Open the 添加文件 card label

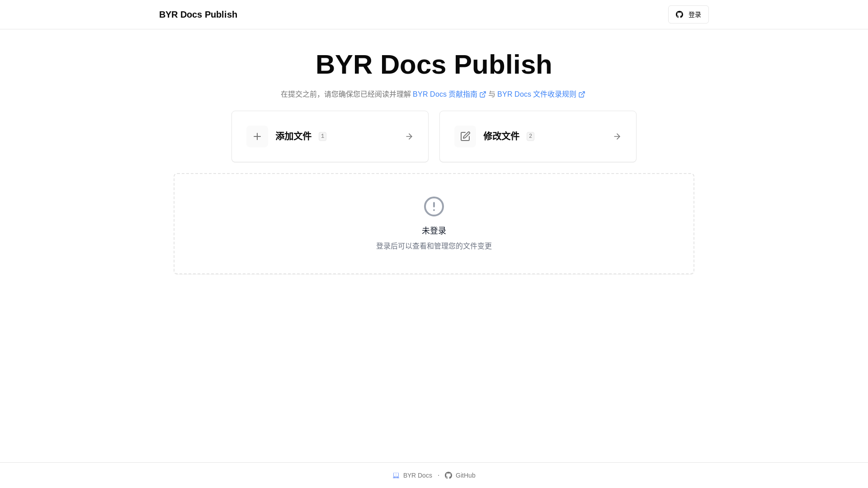coord(293,136)
